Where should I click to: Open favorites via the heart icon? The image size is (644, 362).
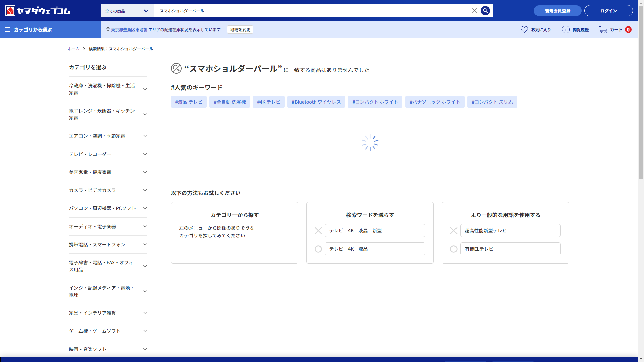pyautogui.click(x=524, y=29)
